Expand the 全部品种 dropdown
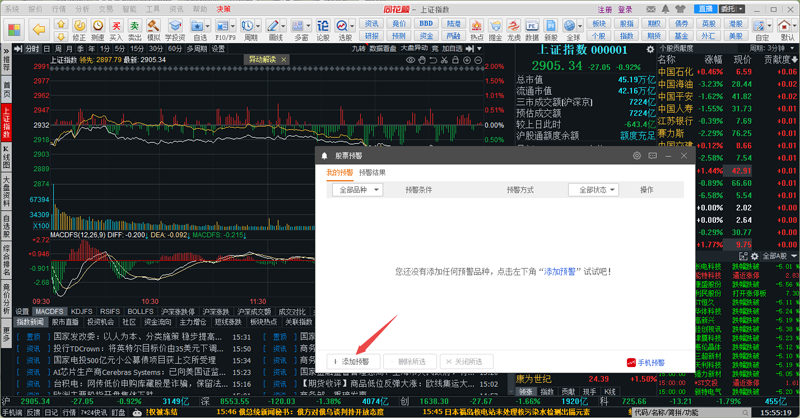This screenshot has height=418, width=800. (x=358, y=190)
